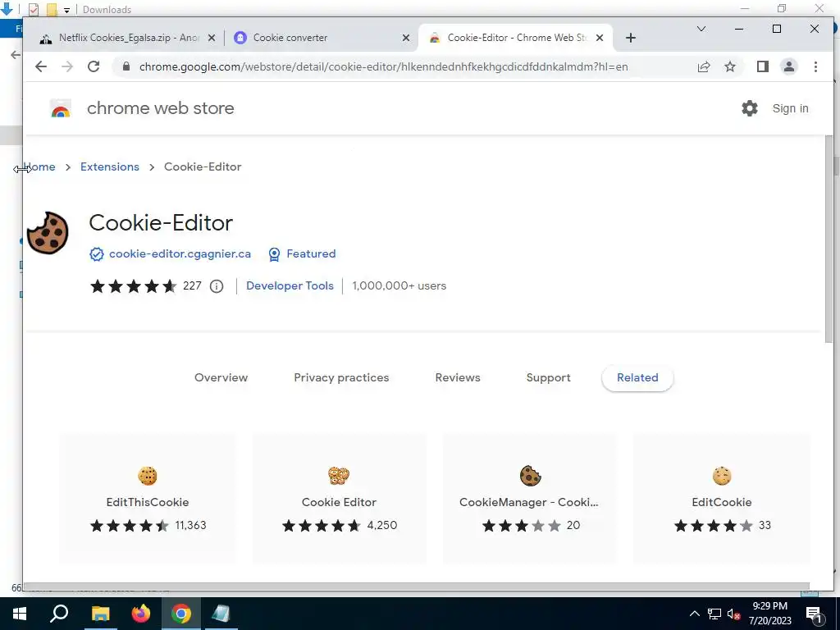Open the Cookie Editor related extension card
This screenshot has height=630, width=840.
tap(339, 498)
